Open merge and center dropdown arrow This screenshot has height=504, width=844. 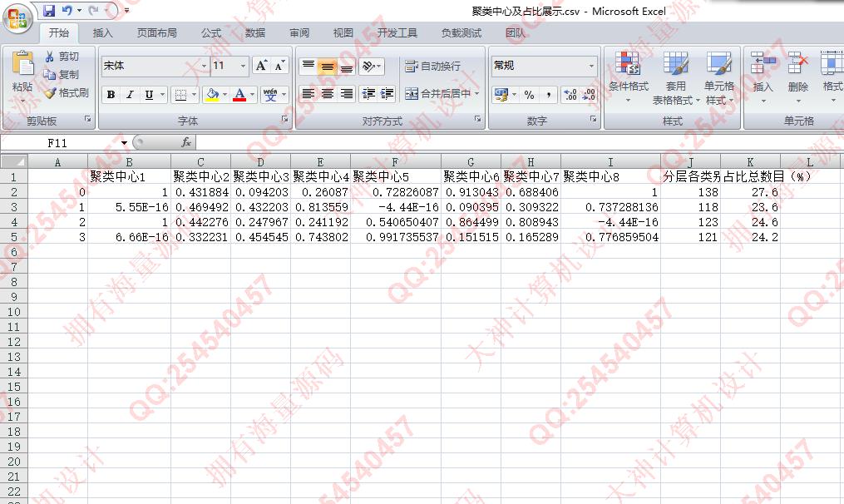click(477, 94)
